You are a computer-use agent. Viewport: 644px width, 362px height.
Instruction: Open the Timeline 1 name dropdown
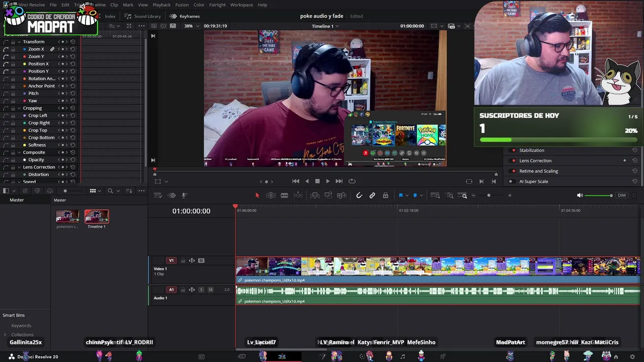[x=325, y=26]
